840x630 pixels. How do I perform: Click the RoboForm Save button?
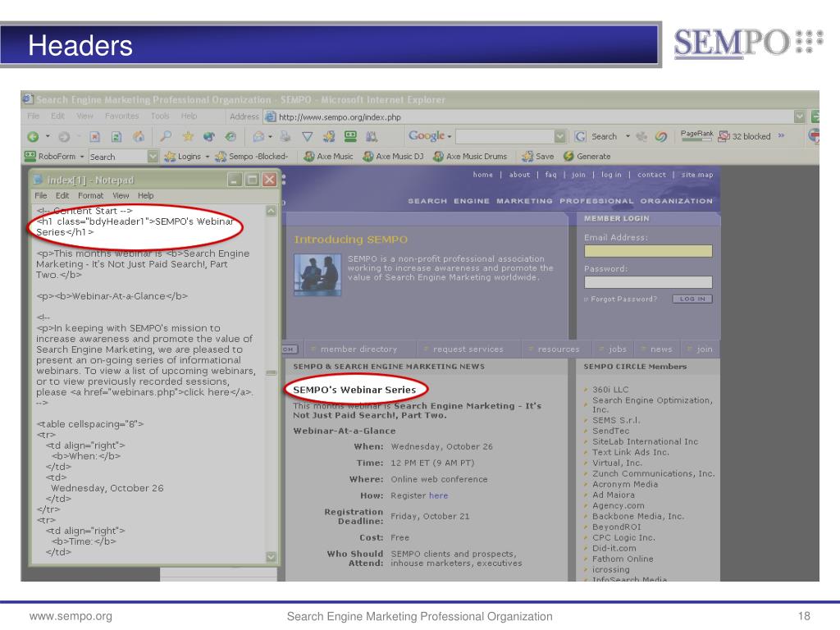538,157
